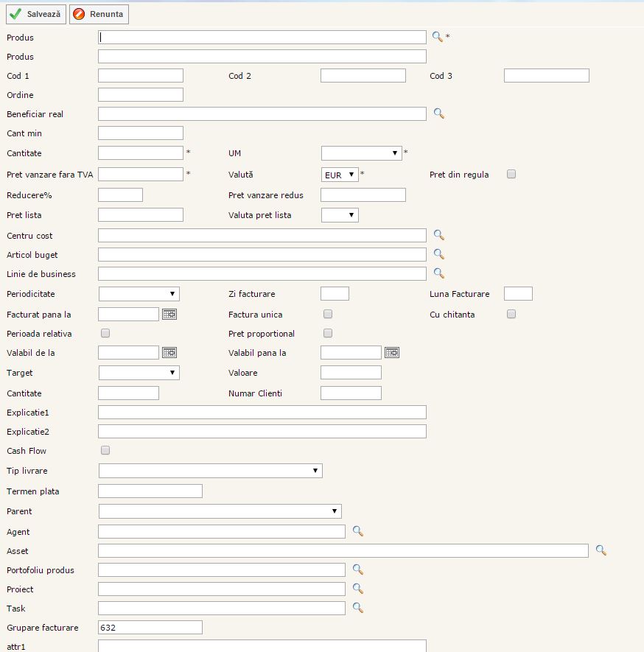Viewport: 644px width, 652px height.
Task: Open the Periodicitate dropdown list
Action: pyautogui.click(x=139, y=294)
